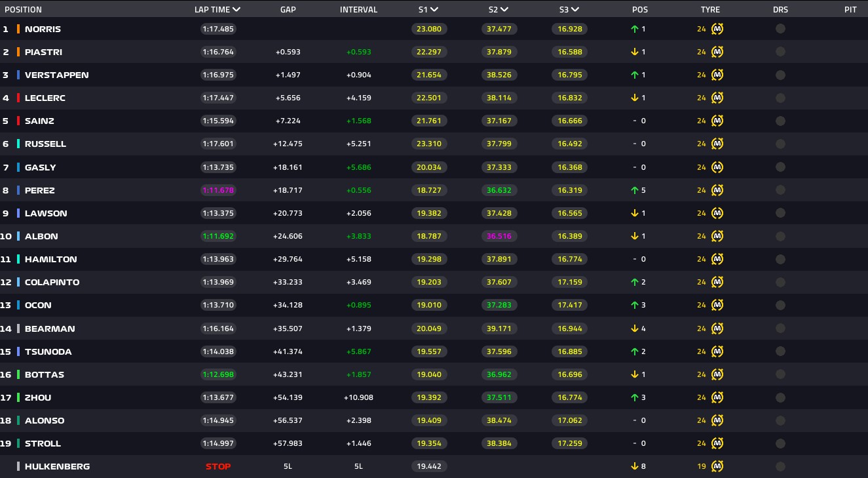Click the yellow down arrow in Hulkenberg's row
The width and height of the screenshot is (868, 478).
[635, 466]
